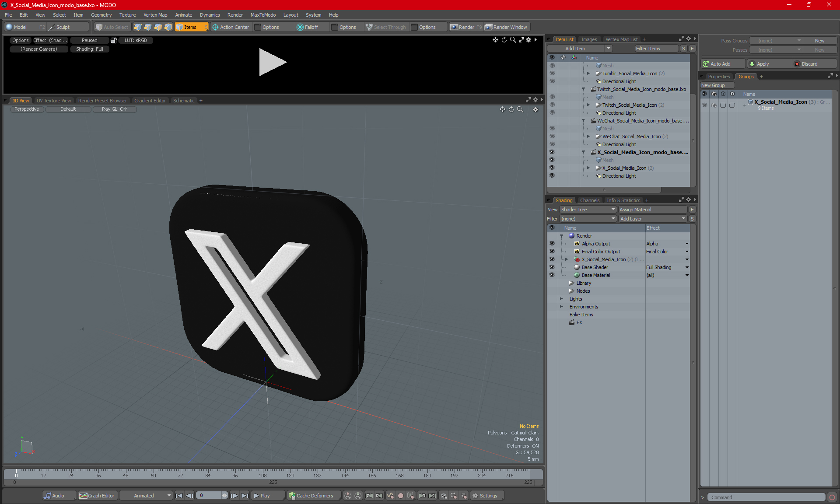Viewport: 840px width, 504px height.
Task: Open Falloff menu
Action: tap(311, 27)
